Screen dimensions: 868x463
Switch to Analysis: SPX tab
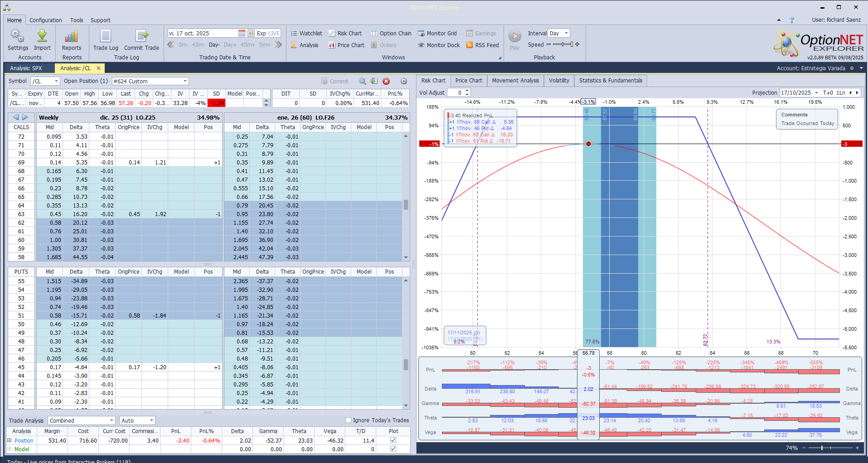point(26,68)
